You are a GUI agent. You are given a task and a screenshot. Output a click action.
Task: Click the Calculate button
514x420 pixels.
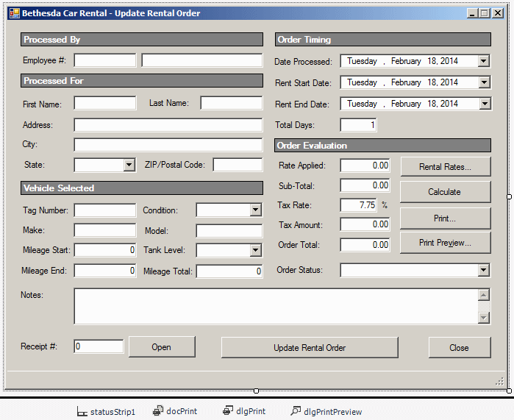tap(445, 192)
